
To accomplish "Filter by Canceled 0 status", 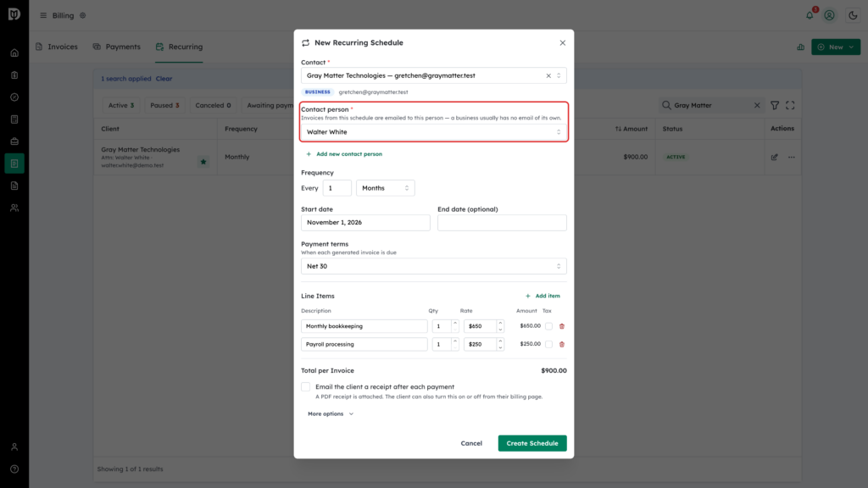I will coord(213,105).
